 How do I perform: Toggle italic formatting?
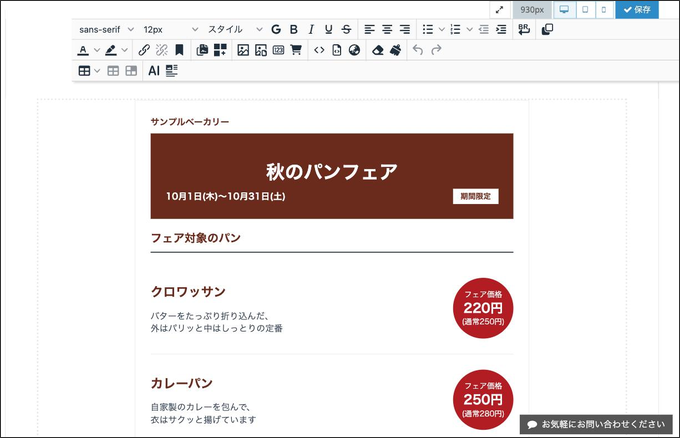coord(311,29)
